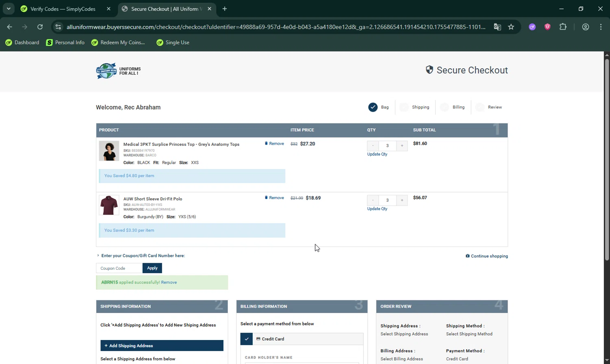Bookmark this page with star icon
The image size is (610, 364).
511,27
